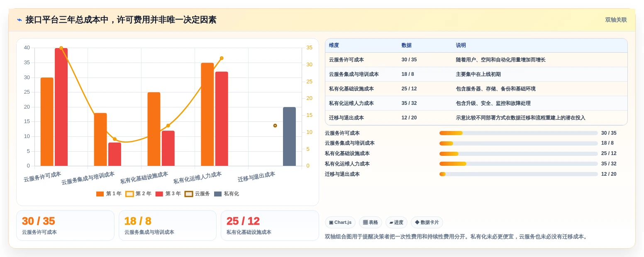Screen dimensions: 644x257
Task: Click x-axis label 私有化运维人力成本
Action: pos(198,178)
